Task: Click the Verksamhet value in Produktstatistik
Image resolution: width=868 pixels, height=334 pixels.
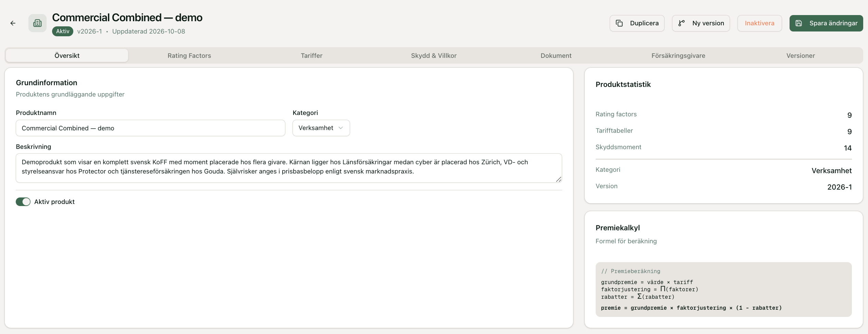Action: point(832,170)
